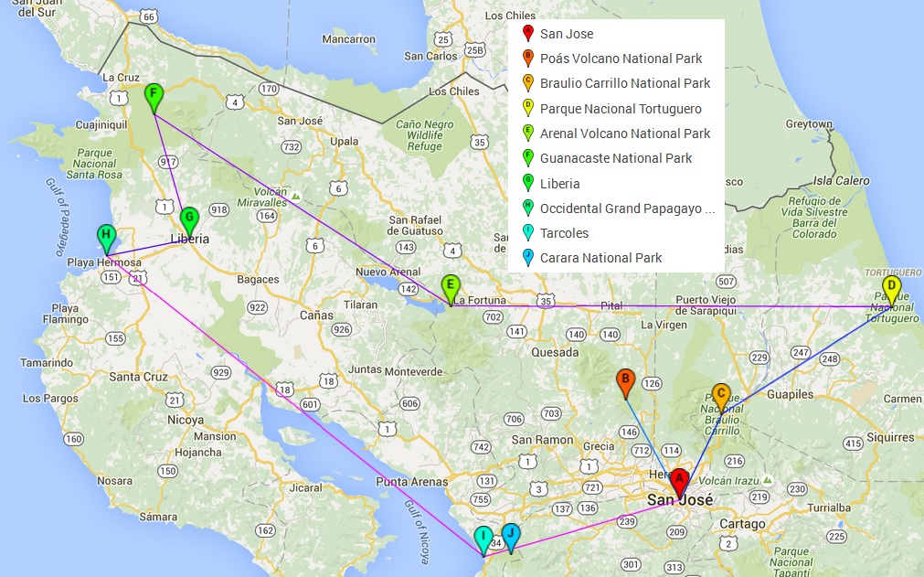Select yellow map marker D at Tortuguero
Image resolution: width=924 pixels, height=577 pixels.
point(892,289)
